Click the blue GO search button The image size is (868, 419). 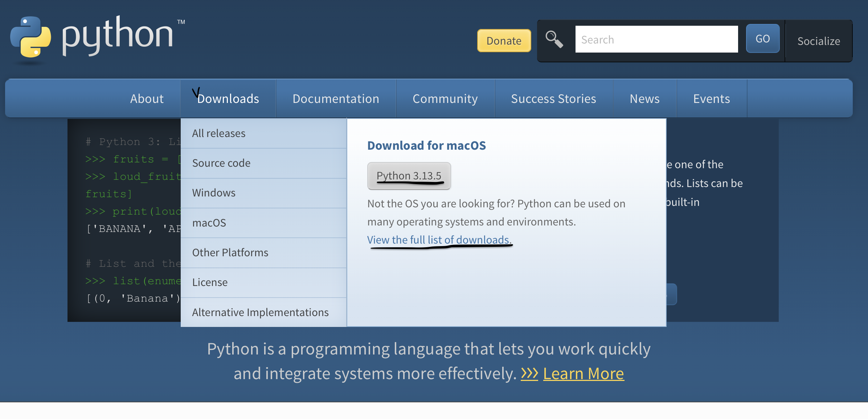tap(762, 39)
